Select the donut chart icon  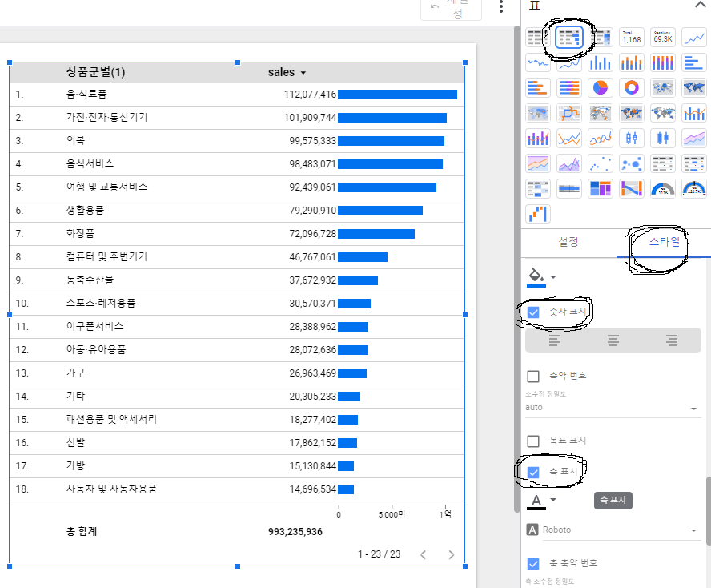point(632,87)
